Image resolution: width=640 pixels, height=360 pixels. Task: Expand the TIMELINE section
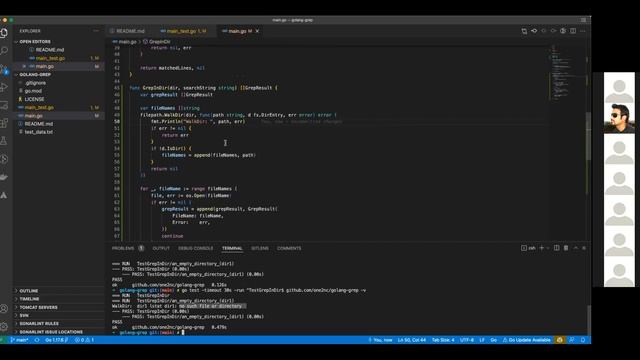[x=29, y=299]
